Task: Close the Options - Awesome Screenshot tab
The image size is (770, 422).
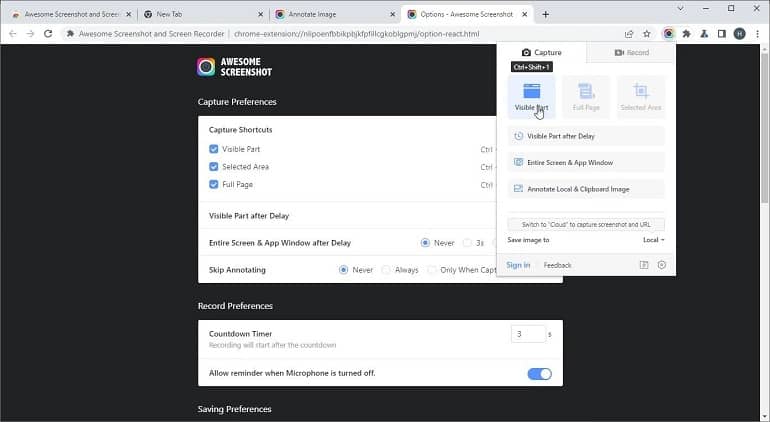Action: [524, 14]
